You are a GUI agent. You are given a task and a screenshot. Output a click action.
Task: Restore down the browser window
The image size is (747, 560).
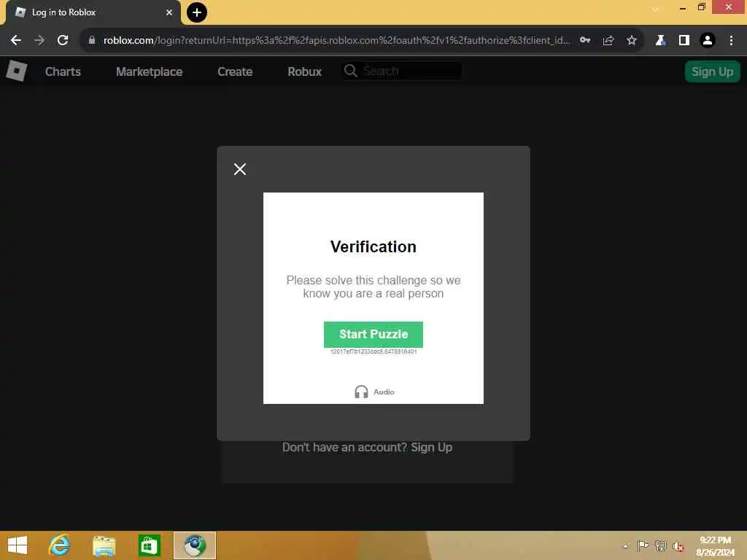[x=701, y=7]
